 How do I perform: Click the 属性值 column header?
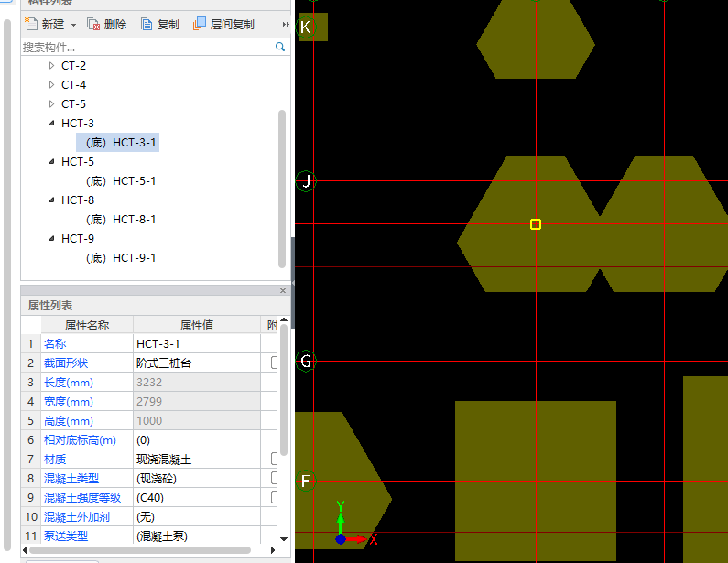tap(197, 325)
